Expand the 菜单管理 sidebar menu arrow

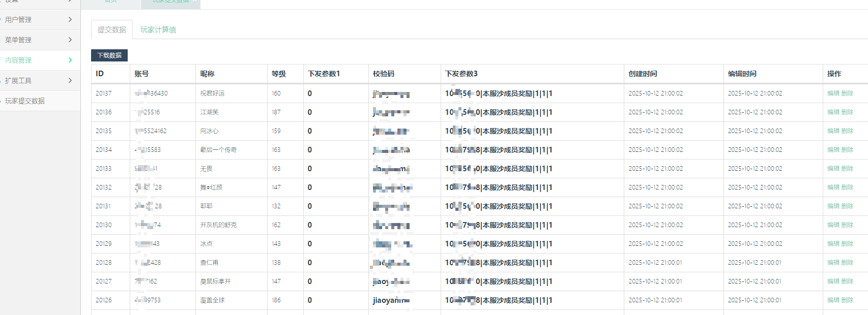(x=70, y=40)
